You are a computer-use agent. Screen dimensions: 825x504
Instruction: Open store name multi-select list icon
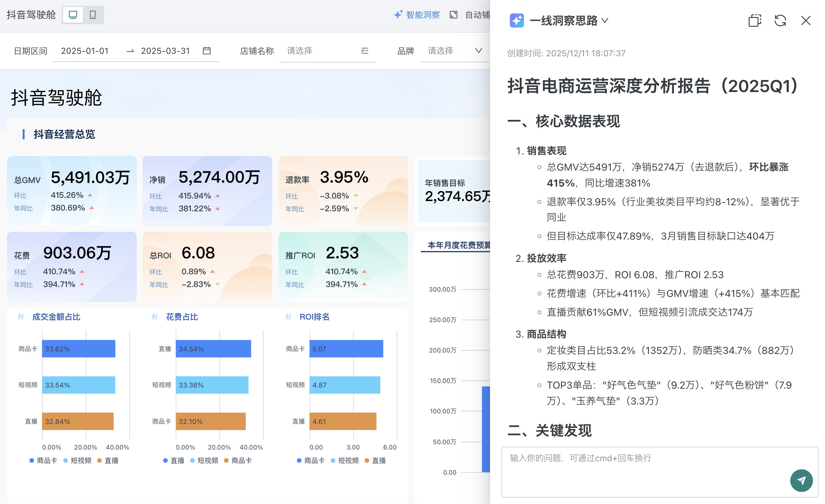pos(365,51)
